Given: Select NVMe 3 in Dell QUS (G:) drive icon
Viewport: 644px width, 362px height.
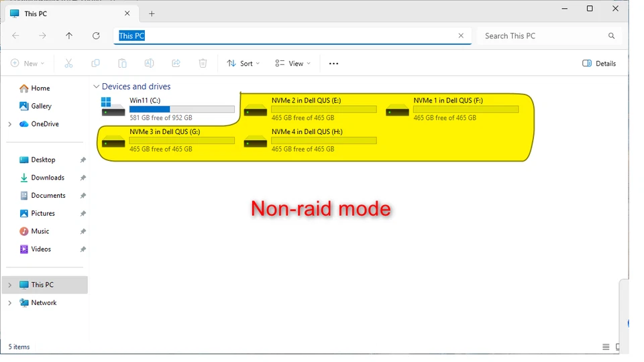Looking at the screenshot, I should pos(113,141).
